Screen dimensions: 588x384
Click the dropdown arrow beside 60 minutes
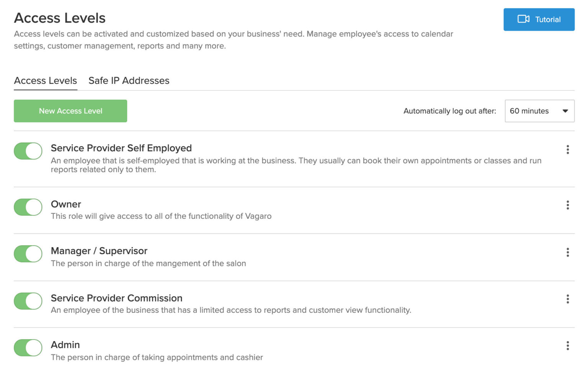click(x=565, y=111)
